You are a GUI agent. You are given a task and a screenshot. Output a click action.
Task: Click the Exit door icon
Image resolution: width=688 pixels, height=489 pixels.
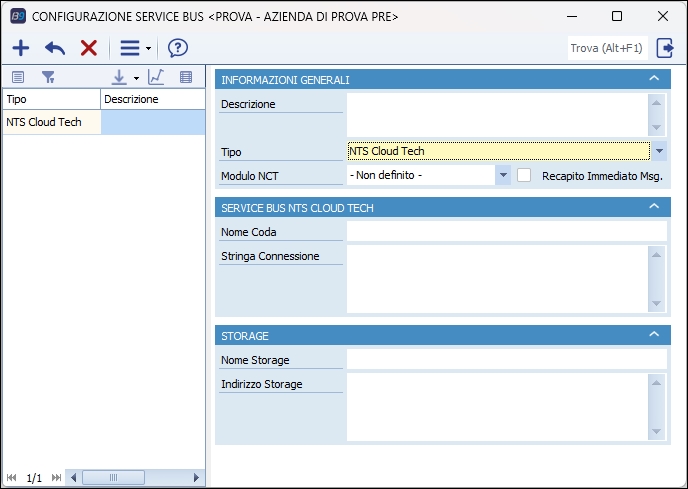click(x=666, y=47)
